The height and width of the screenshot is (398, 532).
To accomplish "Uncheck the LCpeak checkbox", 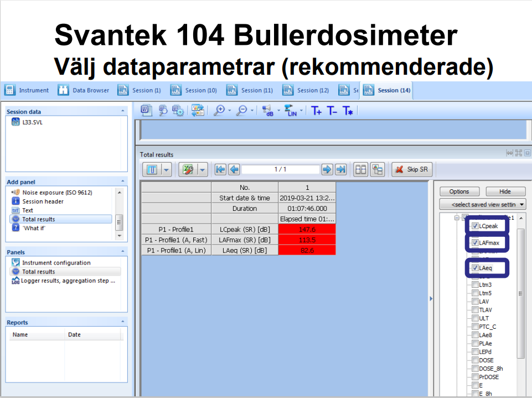I will coord(475,226).
